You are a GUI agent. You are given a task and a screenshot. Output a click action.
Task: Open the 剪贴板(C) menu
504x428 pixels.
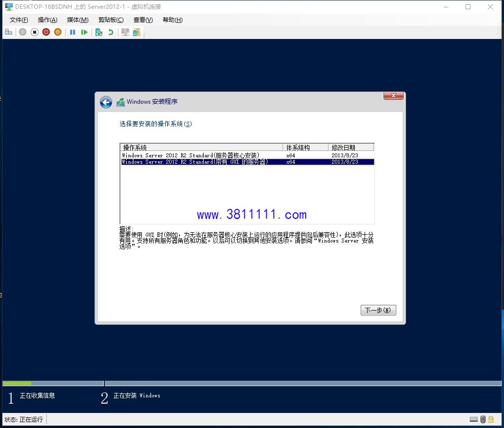(111, 20)
